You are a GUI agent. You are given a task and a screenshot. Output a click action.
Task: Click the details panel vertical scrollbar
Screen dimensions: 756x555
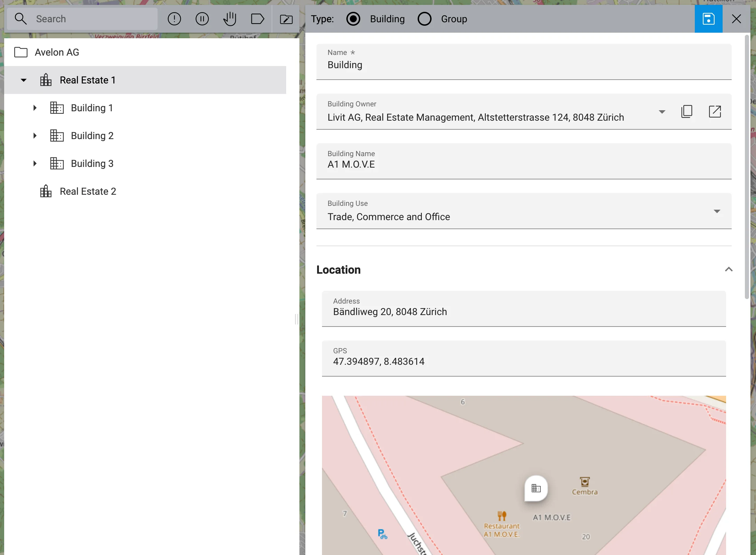747,167
